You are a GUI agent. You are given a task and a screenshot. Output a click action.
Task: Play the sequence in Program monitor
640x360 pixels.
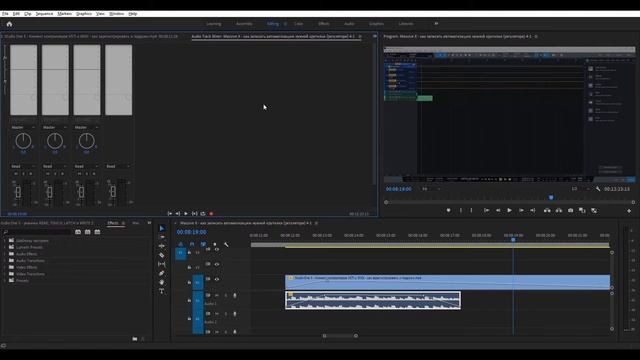[509, 210]
